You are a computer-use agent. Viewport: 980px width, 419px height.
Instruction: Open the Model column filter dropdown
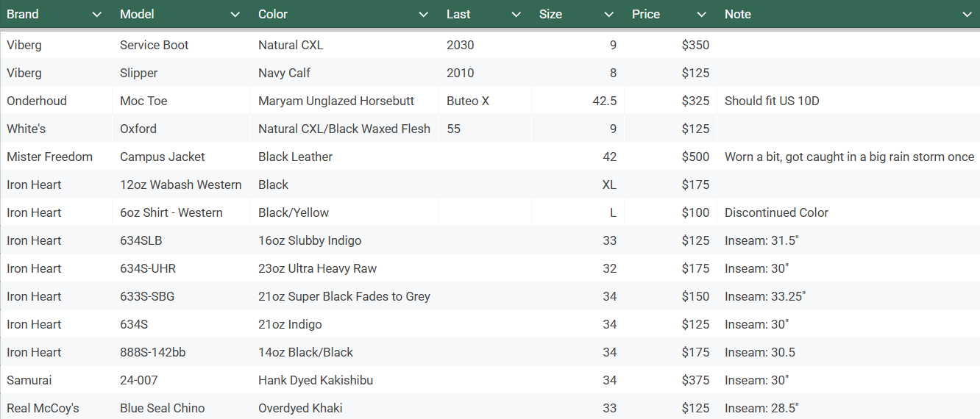click(235, 15)
